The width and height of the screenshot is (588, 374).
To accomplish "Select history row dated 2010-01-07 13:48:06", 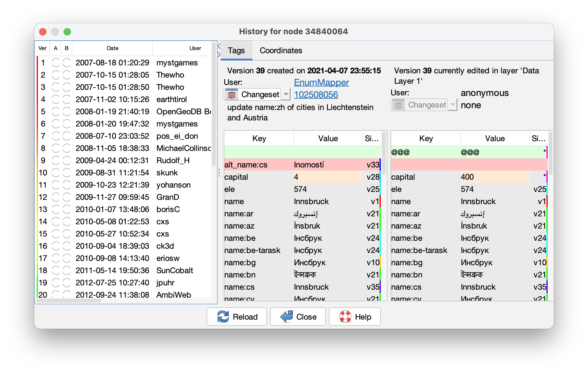I will coord(124,209).
